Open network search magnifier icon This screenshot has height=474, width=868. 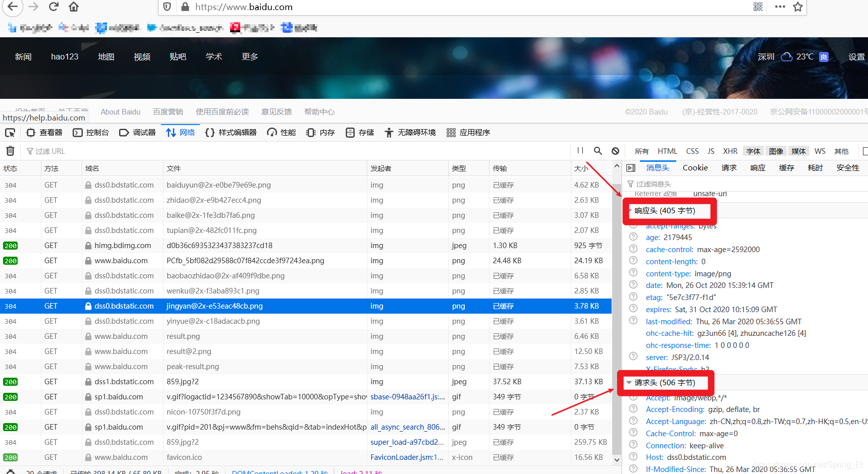coord(598,150)
